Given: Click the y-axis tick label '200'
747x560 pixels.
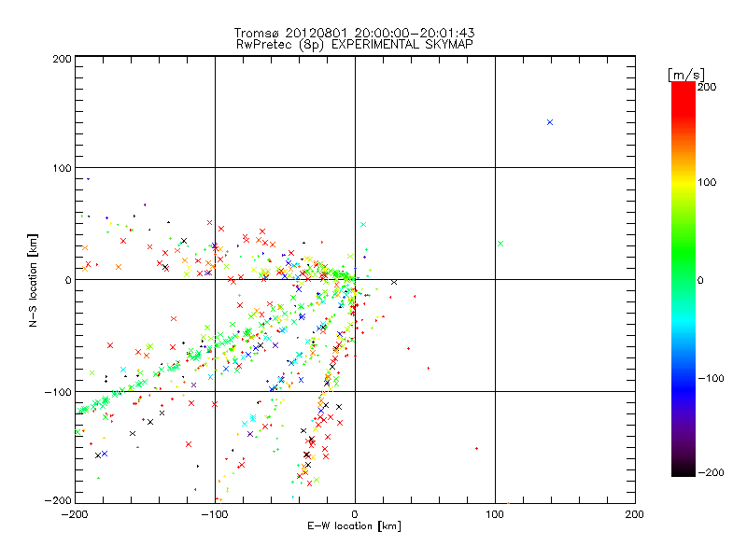Looking at the screenshot, I should coord(62,59).
